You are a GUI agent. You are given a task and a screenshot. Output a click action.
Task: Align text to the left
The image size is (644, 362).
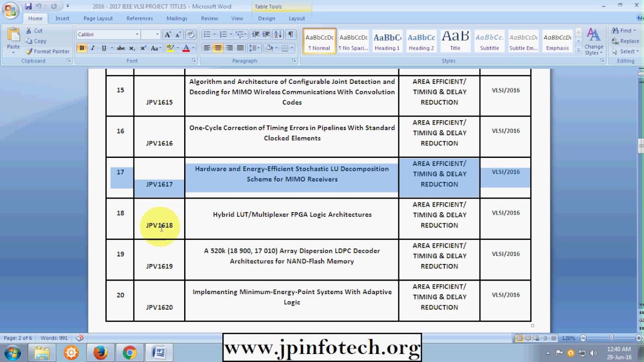coord(207,48)
